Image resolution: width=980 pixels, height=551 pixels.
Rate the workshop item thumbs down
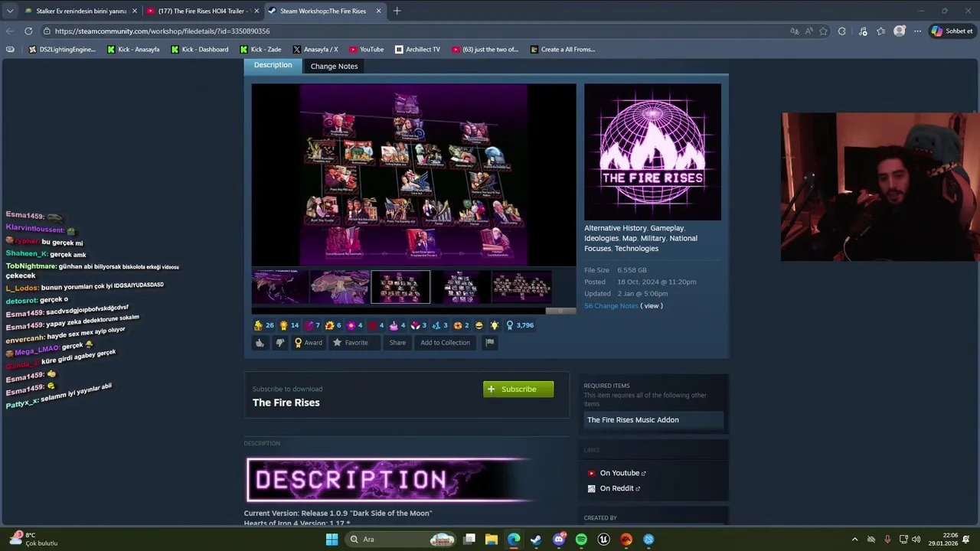coord(279,343)
